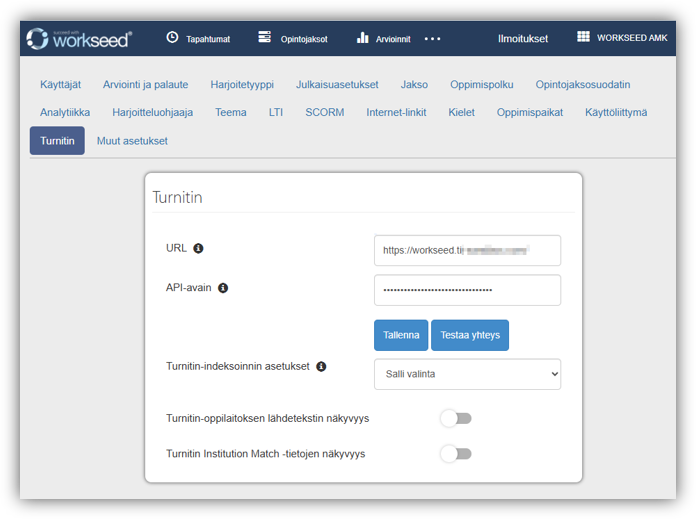The height and width of the screenshot is (519, 696).
Task: Expand the three-dot overflow menu
Action: (x=432, y=39)
